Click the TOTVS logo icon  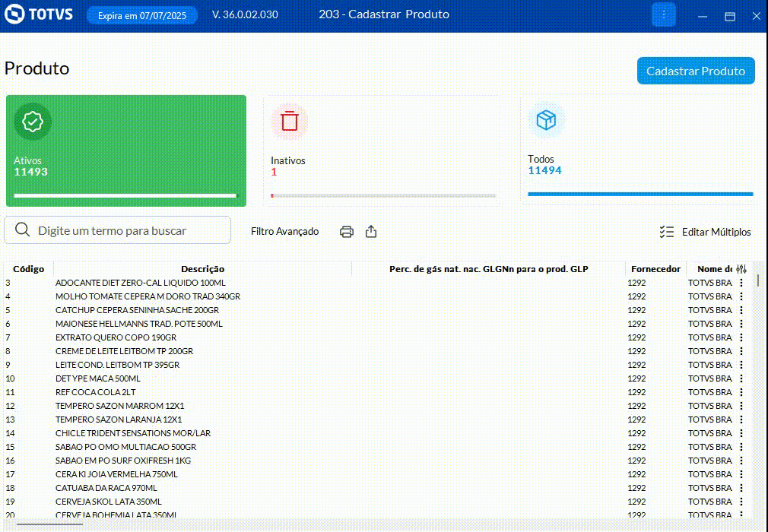click(14, 14)
